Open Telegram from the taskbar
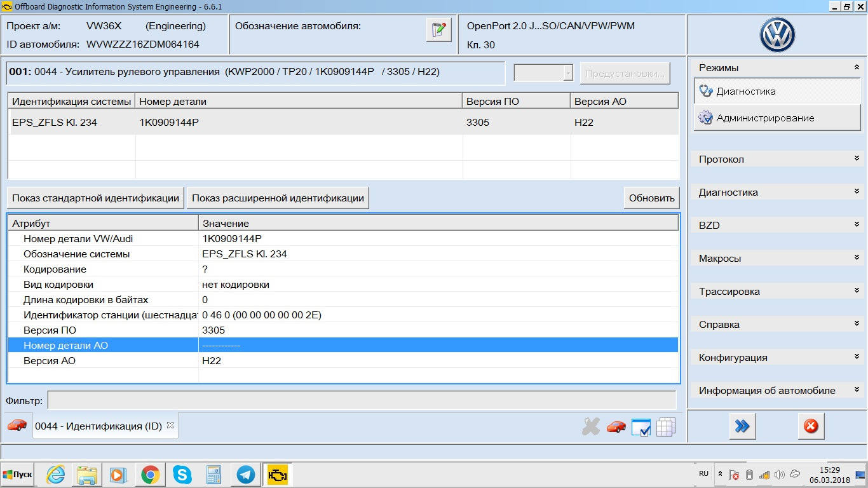Screen dimensions: 868x488 click(245, 475)
